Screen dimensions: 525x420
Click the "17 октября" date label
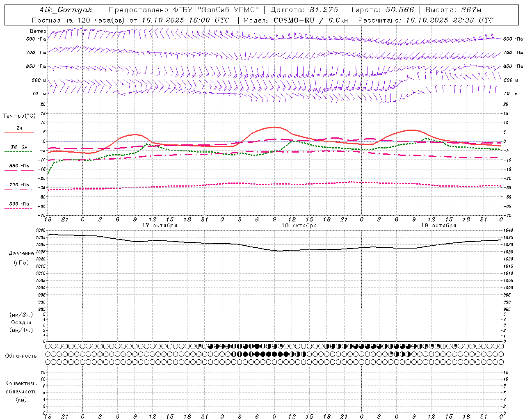click(x=160, y=226)
